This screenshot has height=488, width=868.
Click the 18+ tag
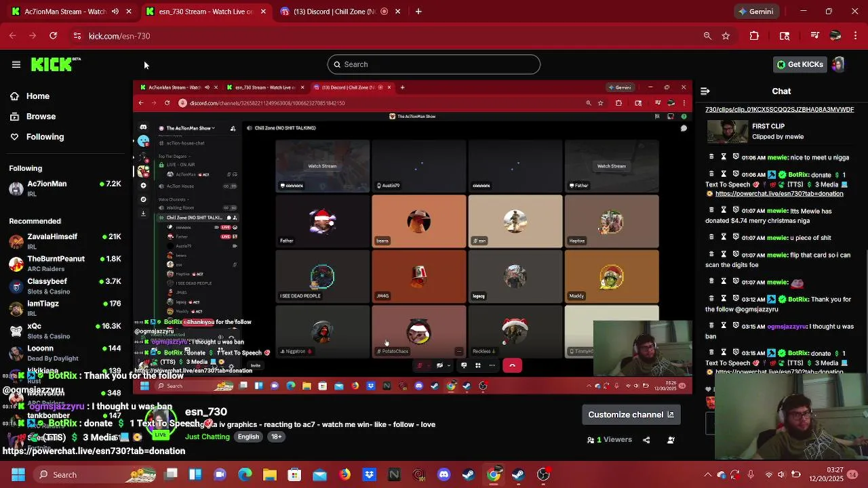coord(277,436)
